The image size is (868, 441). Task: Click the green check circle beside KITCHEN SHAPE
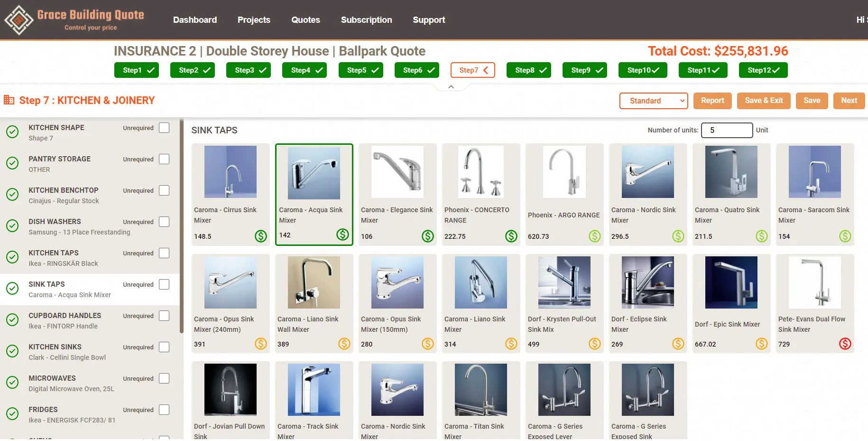(12, 132)
